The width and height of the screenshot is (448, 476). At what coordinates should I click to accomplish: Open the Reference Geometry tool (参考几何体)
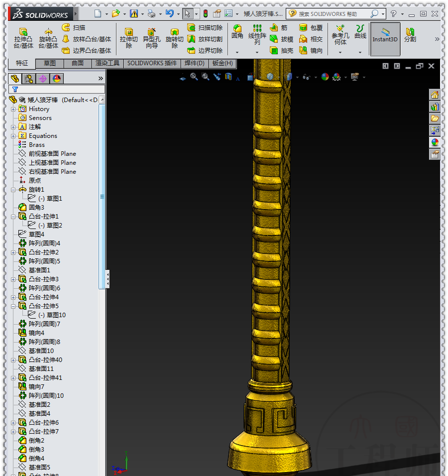tap(340, 35)
